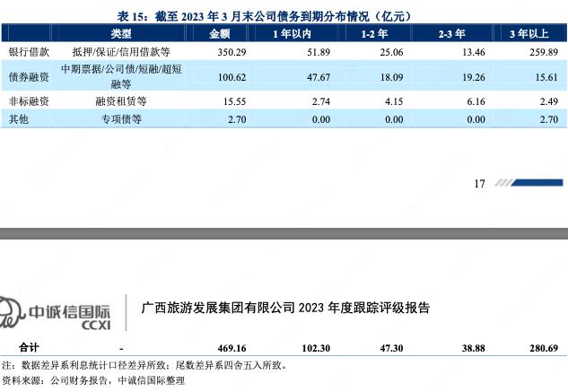Image resolution: width=568 pixels, height=392 pixels.
Task: Select the 广西旅游发展集团有限公司 report header title
Action: tap(285, 308)
